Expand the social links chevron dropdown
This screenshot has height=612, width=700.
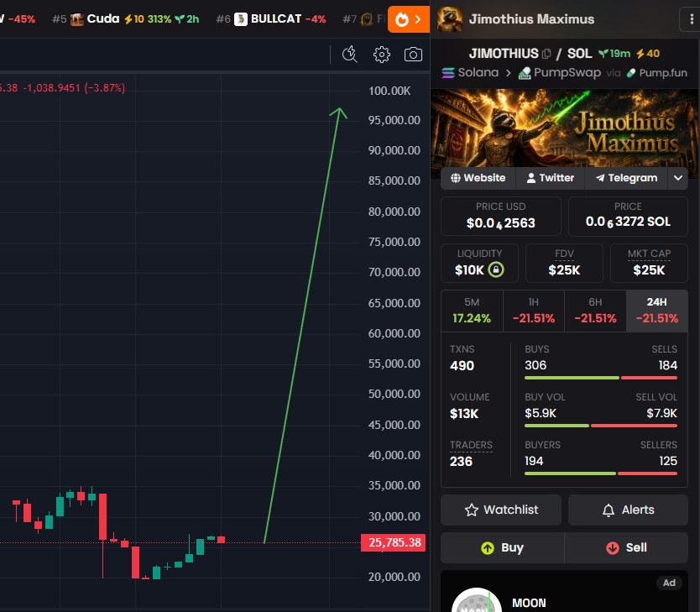click(677, 178)
